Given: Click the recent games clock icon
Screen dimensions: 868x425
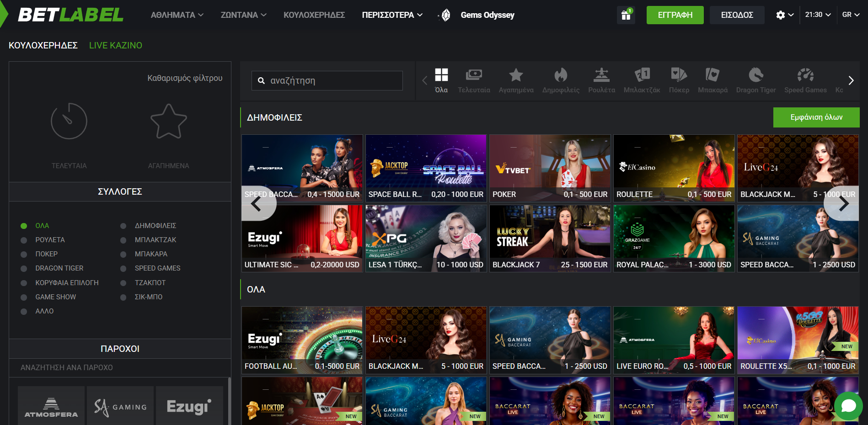Looking at the screenshot, I should (69, 121).
